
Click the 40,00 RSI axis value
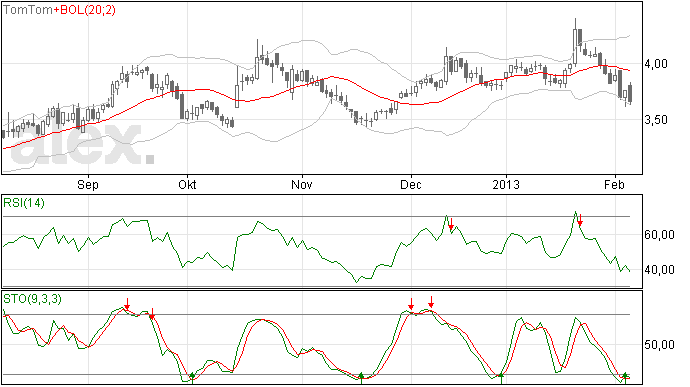click(659, 270)
